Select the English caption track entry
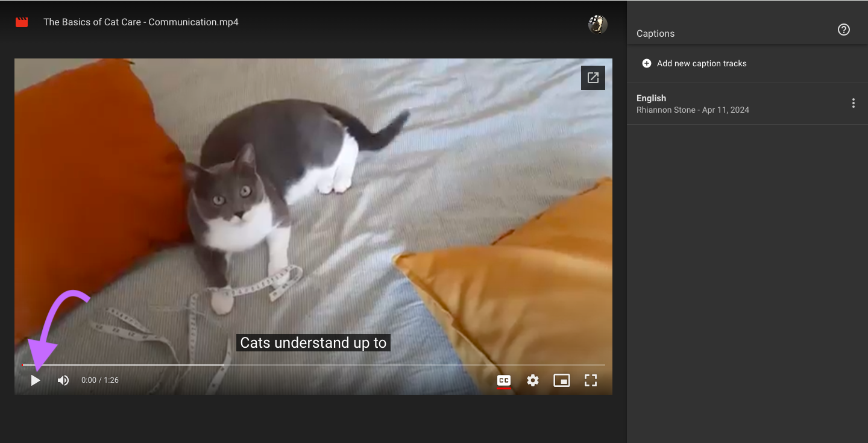868x443 pixels. [693, 103]
